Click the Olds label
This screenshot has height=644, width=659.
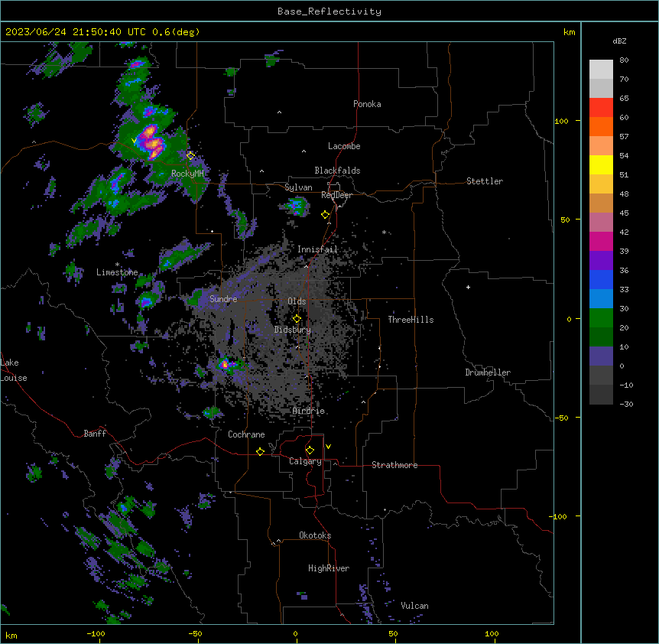(297, 301)
